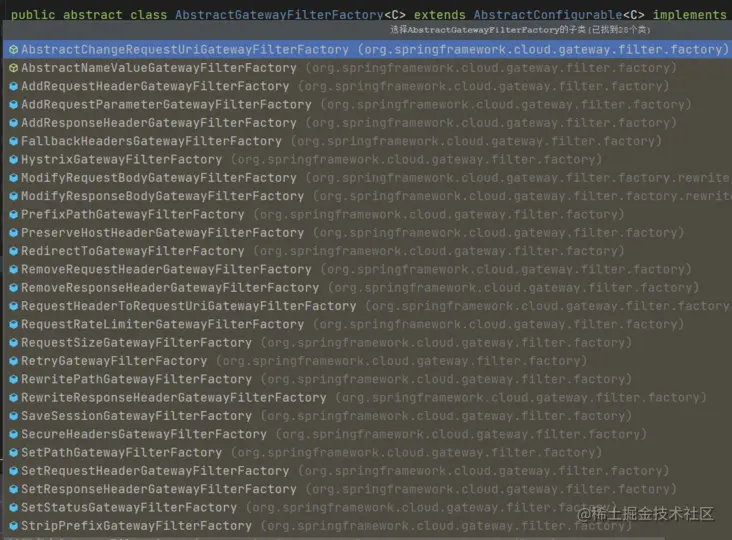Click class icon beside RewriteResponseHeaderGatewayFilterFactory
The image size is (732, 540).
(14, 398)
